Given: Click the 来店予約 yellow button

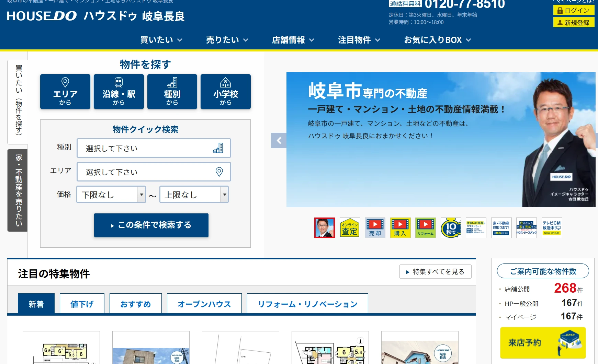Looking at the screenshot, I should 543,343.
